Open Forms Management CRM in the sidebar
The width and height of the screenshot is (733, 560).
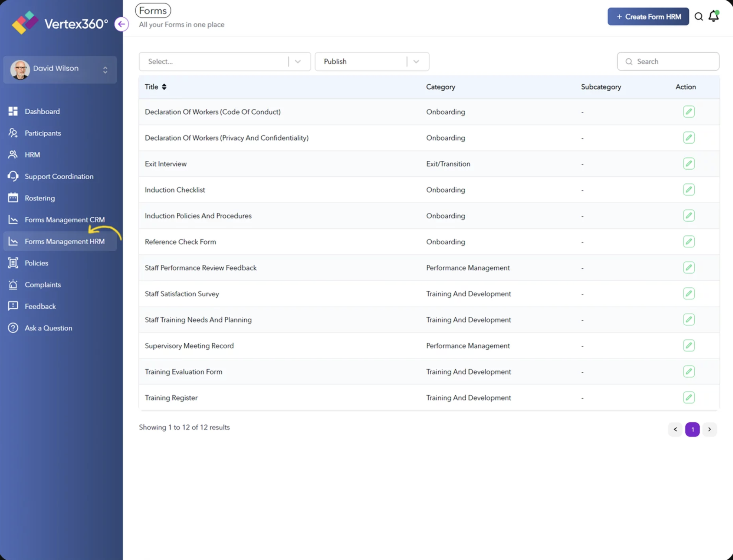tap(64, 220)
